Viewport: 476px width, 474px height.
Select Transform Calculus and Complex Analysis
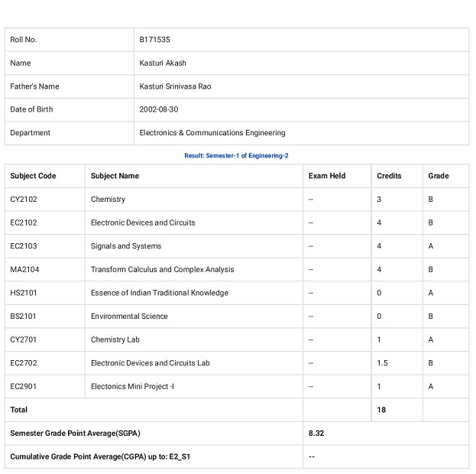163,270
